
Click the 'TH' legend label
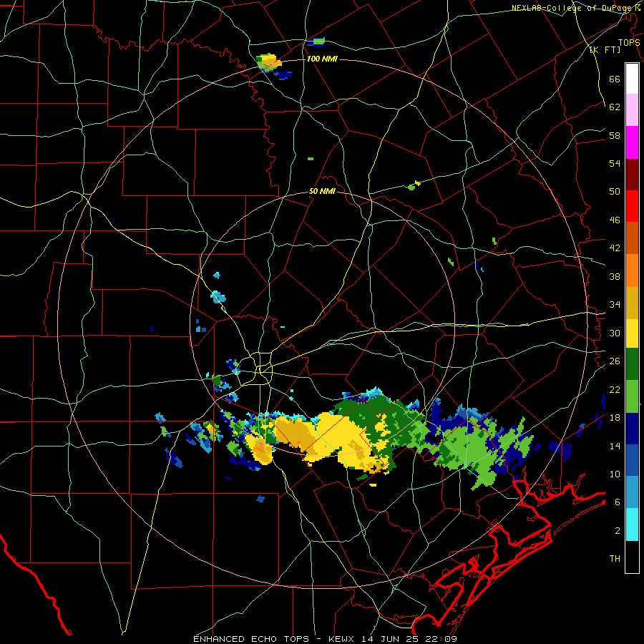click(615, 558)
